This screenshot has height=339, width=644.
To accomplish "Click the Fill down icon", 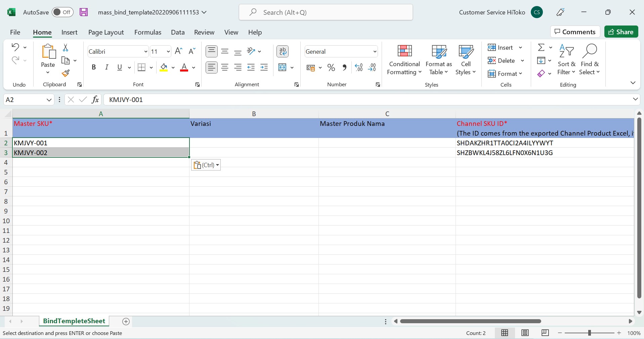I will click(x=541, y=60).
